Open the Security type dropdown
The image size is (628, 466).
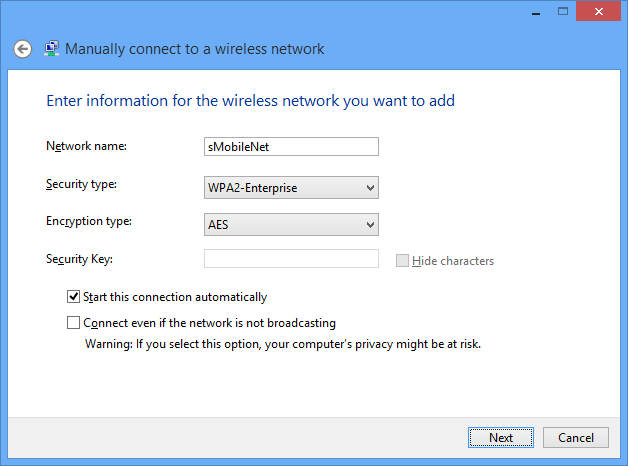pyautogui.click(x=291, y=187)
